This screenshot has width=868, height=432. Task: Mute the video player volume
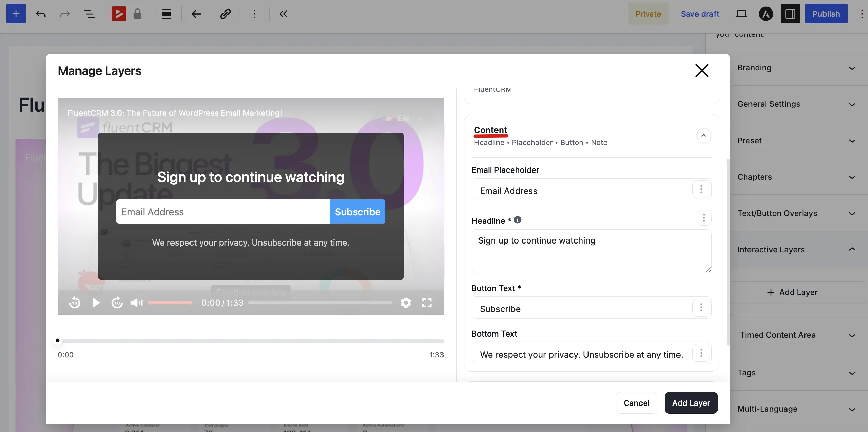pos(137,303)
